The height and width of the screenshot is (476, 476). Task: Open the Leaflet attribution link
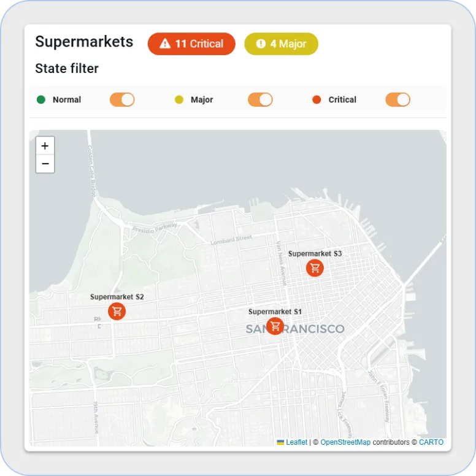click(x=296, y=442)
